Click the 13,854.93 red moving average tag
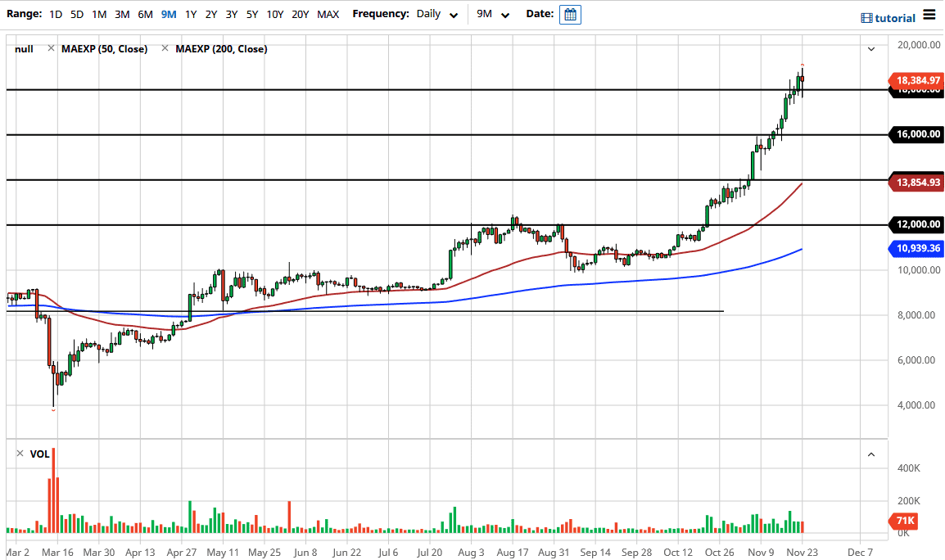The image size is (945, 560). (x=916, y=182)
